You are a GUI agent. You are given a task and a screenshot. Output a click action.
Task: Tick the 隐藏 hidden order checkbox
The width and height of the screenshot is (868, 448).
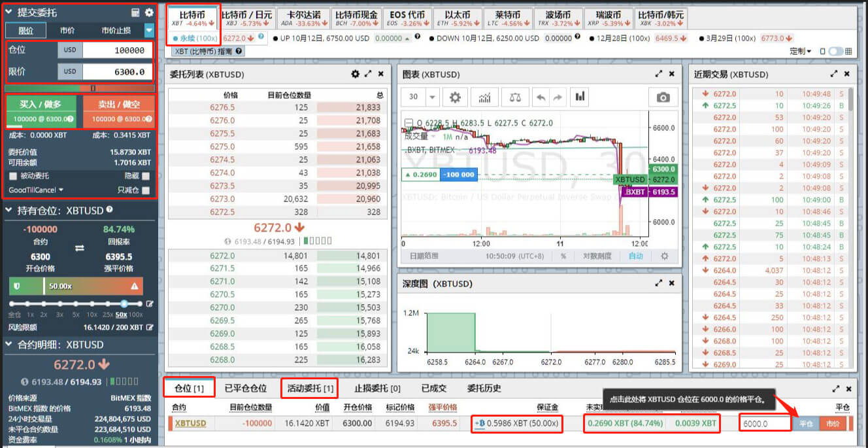[146, 176]
